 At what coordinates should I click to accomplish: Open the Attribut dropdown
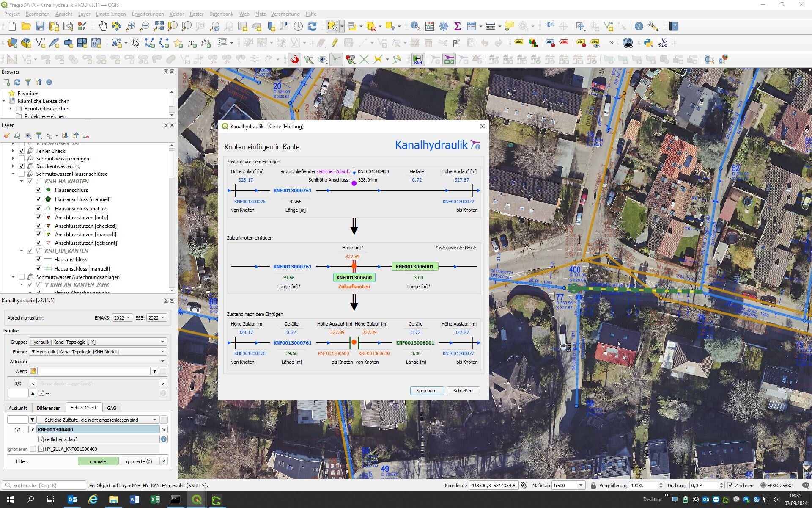[98, 361]
